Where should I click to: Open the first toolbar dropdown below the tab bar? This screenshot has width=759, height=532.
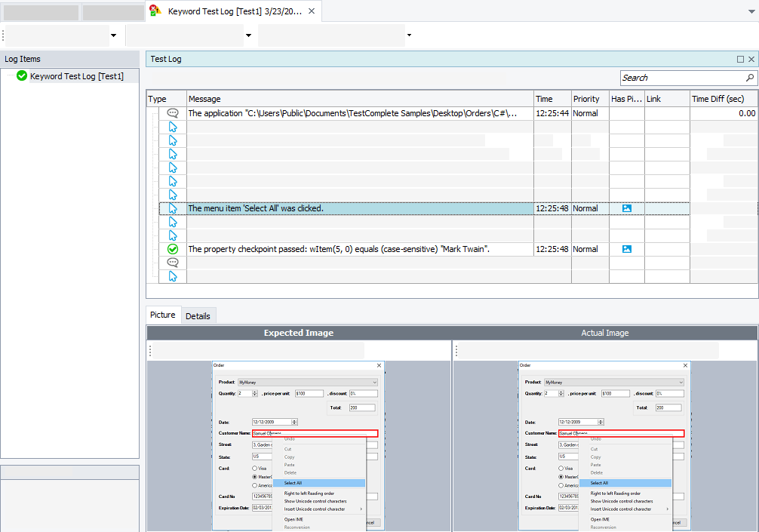[113, 35]
